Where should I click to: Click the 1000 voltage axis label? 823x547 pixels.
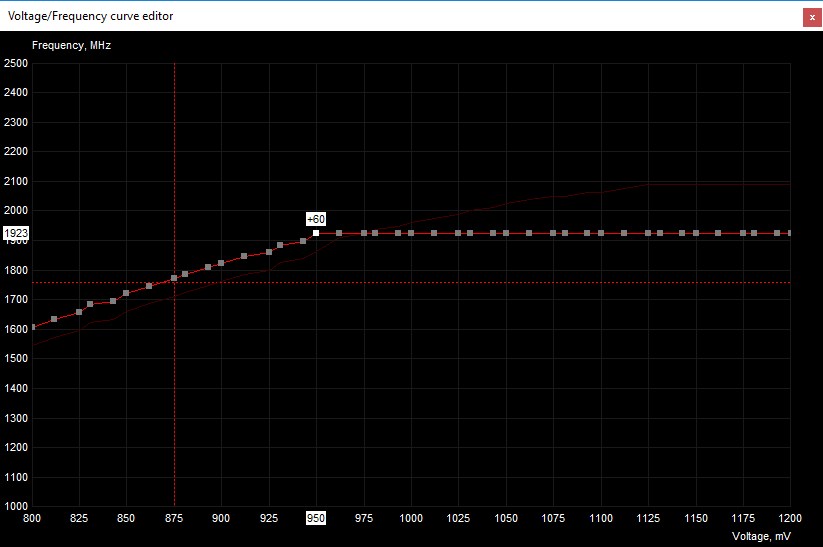[x=411, y=518]
